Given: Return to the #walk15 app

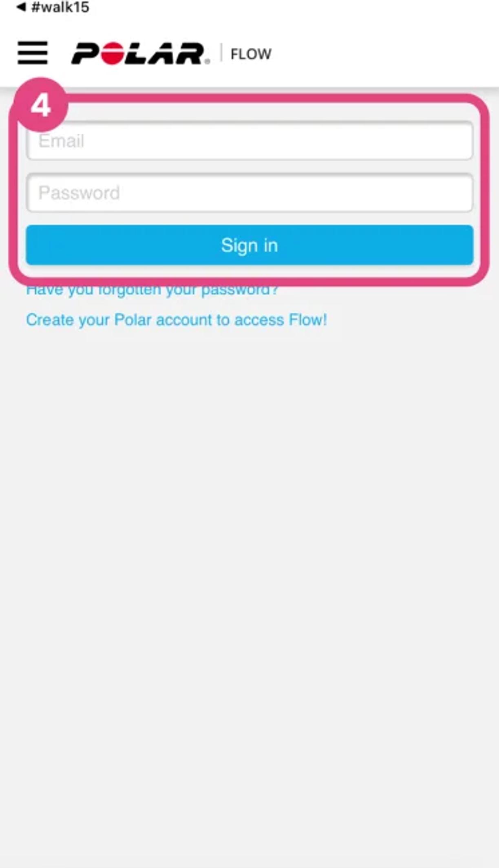Looking at the screenshot, I should [53, 7].
